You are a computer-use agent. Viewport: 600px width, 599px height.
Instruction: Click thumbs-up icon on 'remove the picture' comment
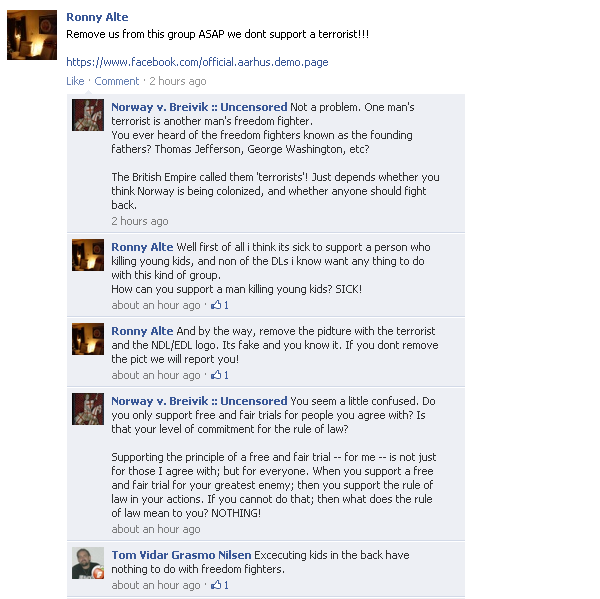pyautogui.click(x=216, y=375)
